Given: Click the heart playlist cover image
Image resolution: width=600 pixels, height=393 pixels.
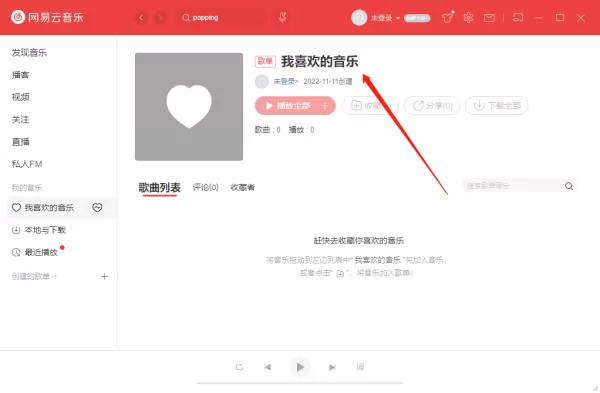Looking at the screenshot, I should (x=189, y=107).
